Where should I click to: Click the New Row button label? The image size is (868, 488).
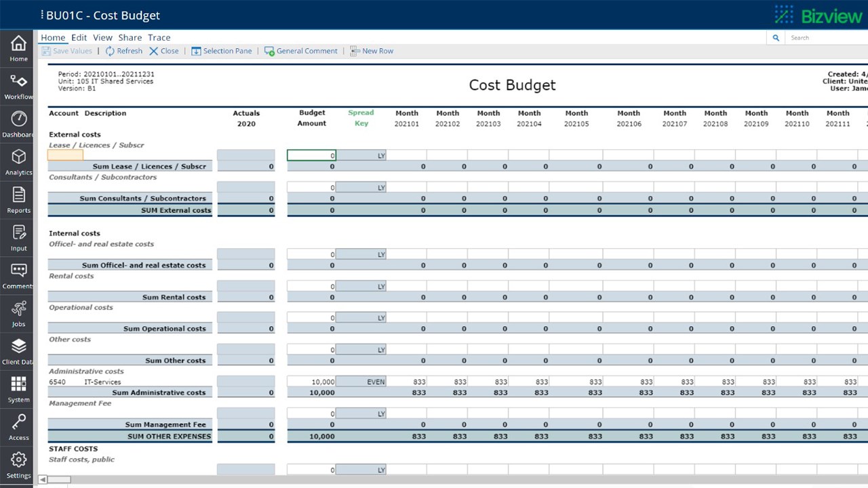click(378, 51)
